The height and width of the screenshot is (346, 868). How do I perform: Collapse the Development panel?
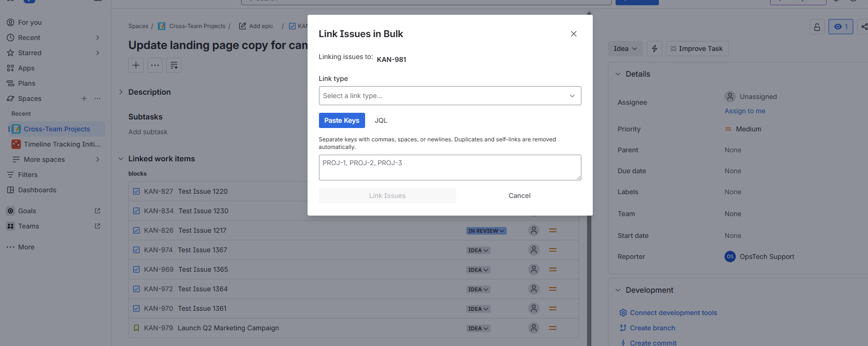pyautogui.click(x=618, y=290)
